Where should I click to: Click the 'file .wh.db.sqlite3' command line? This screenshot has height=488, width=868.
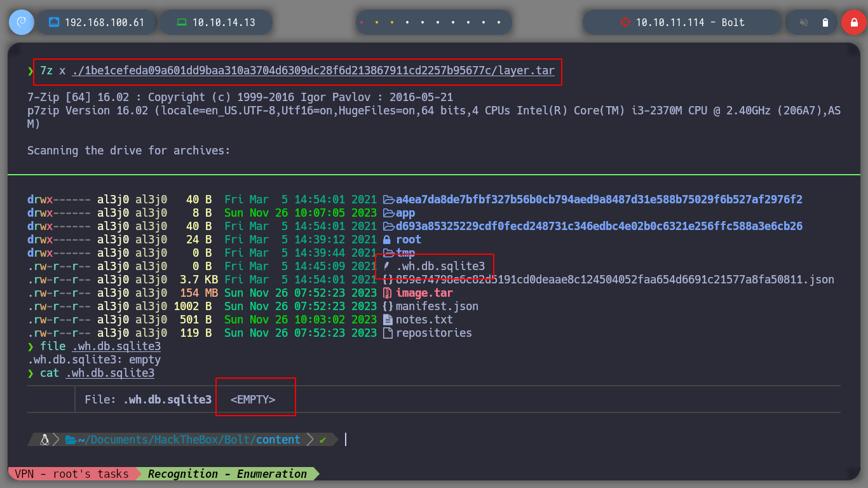[x=100, y=346]
